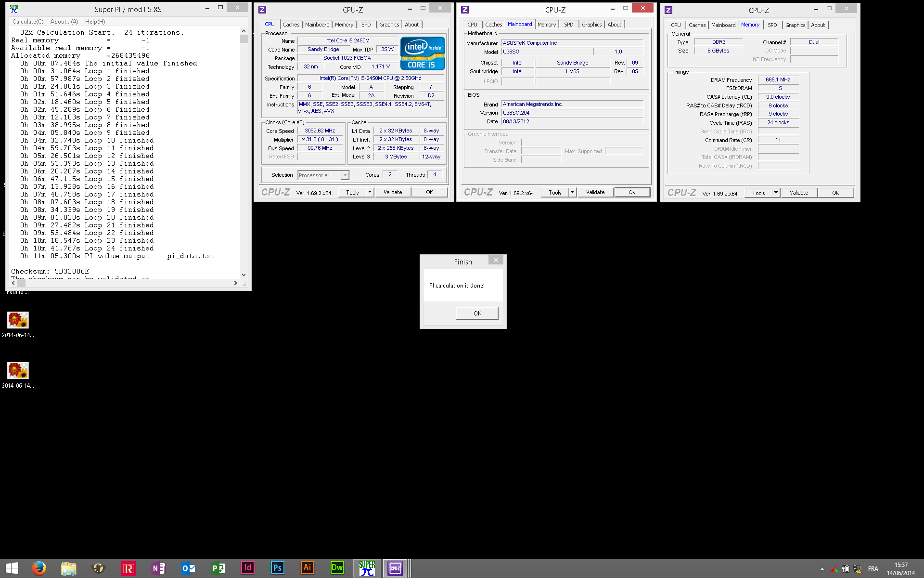924x578 pixels.
Task: Click the yellow-black round taskbar icon
Action: (x=98, y=568)
